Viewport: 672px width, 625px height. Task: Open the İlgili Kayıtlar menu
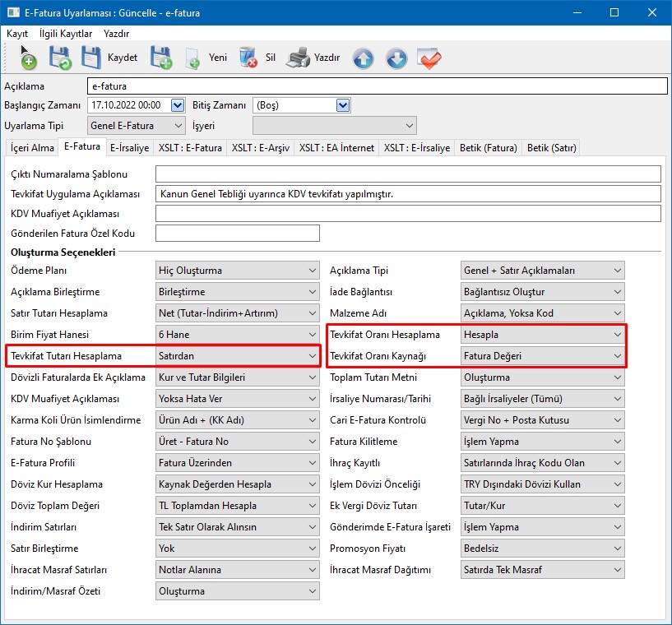tap(66, 34)
